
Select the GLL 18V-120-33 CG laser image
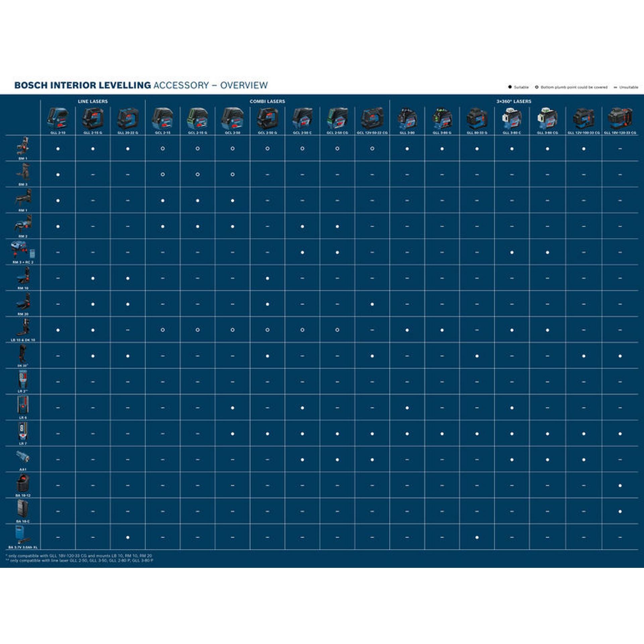point(620,118)
